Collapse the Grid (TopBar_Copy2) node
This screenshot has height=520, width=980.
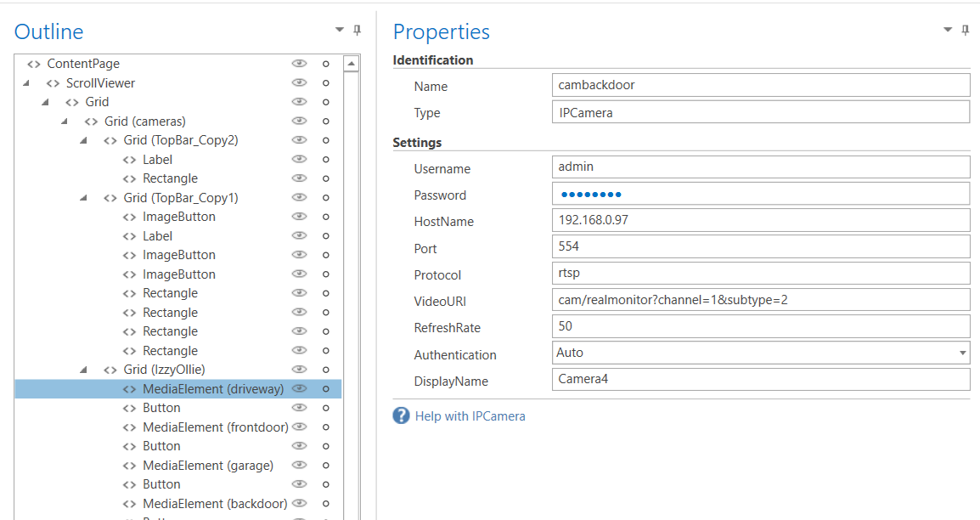tap(83, 140)
